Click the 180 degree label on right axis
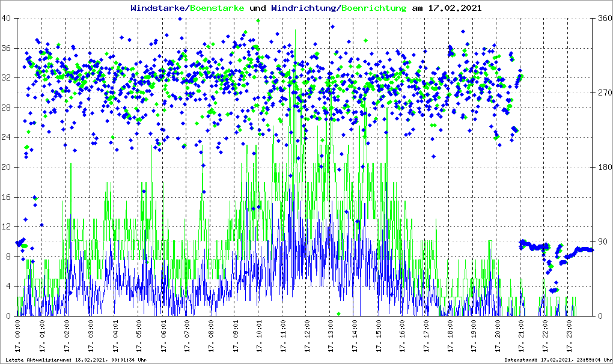This screenshot has width=613, height=364. click(x=603, y=168)
